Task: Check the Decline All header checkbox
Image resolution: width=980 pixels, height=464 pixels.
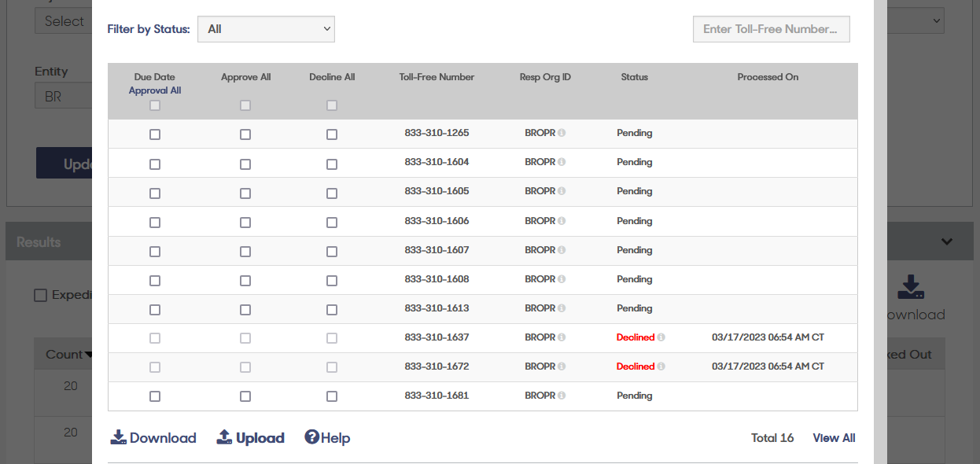Action: point(331,104)
